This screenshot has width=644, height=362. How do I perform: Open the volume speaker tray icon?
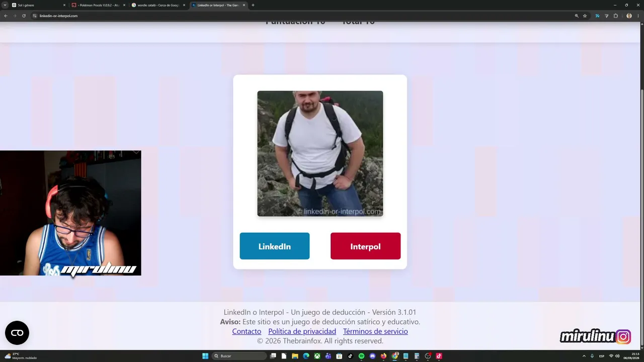[617, 356]
